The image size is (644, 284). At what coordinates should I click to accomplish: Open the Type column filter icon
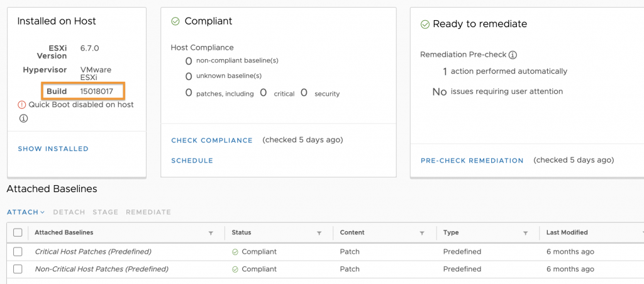pyautogui.click(x=525, y=233)
